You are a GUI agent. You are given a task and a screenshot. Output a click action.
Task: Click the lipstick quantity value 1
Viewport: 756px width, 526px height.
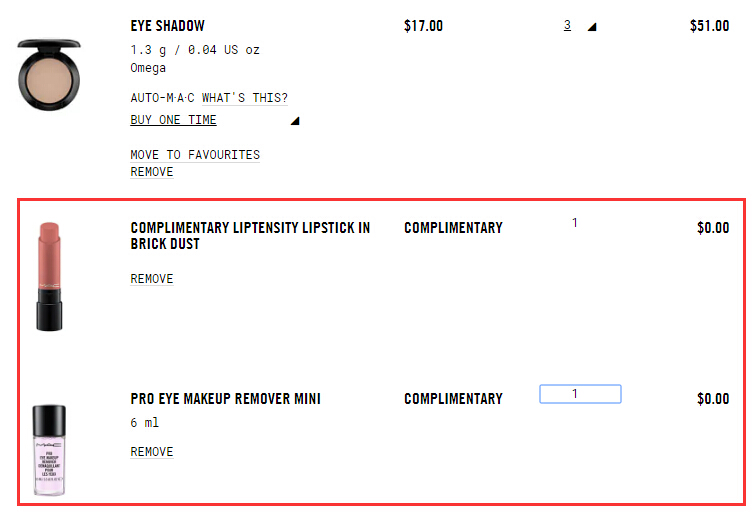575,223
